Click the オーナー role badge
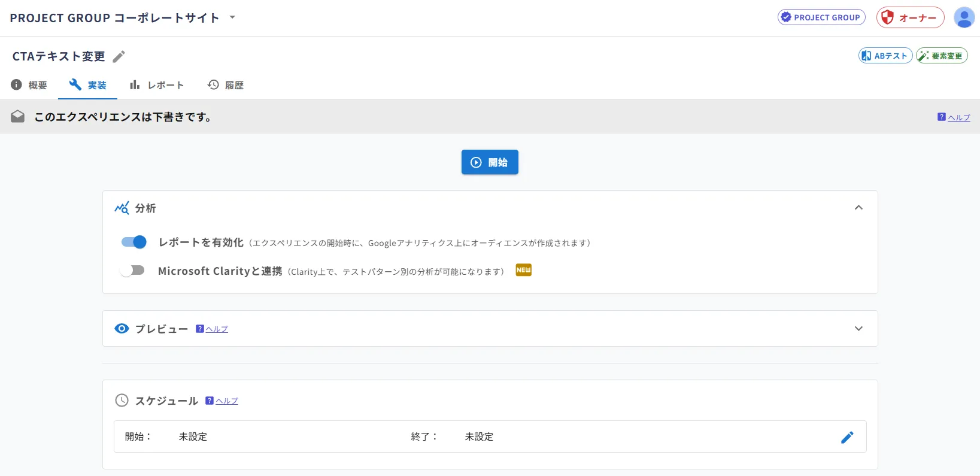The height and width of the screenshot is (476, 980). (x=910, y=17)
